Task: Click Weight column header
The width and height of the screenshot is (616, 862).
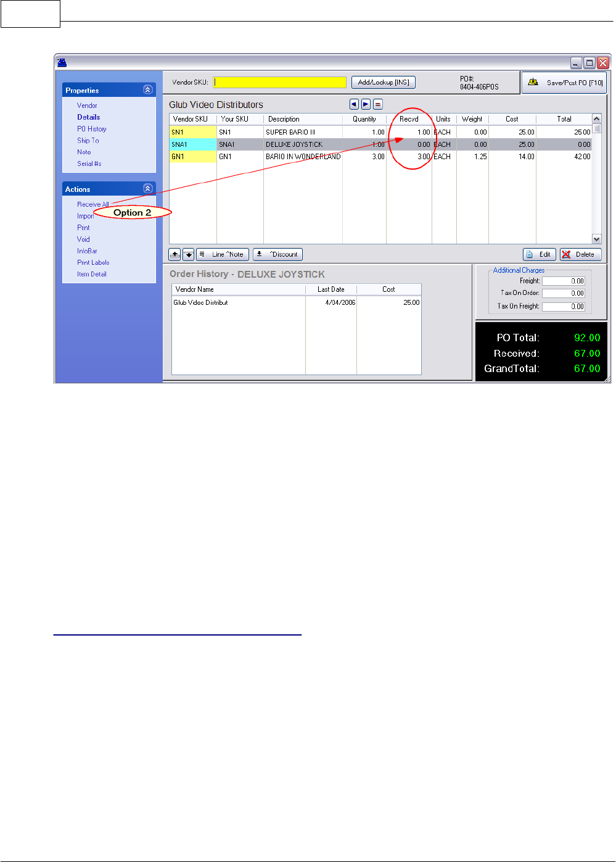Action: 472,119
